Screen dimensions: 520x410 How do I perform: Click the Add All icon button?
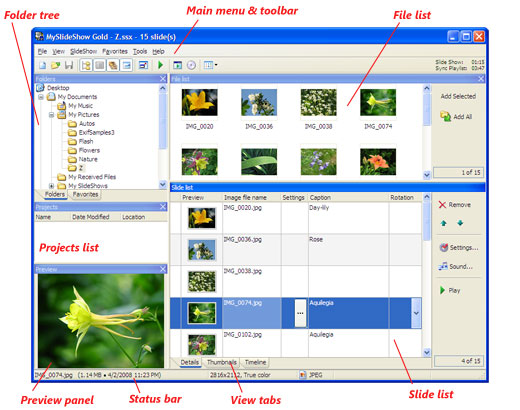pos(456,116)
